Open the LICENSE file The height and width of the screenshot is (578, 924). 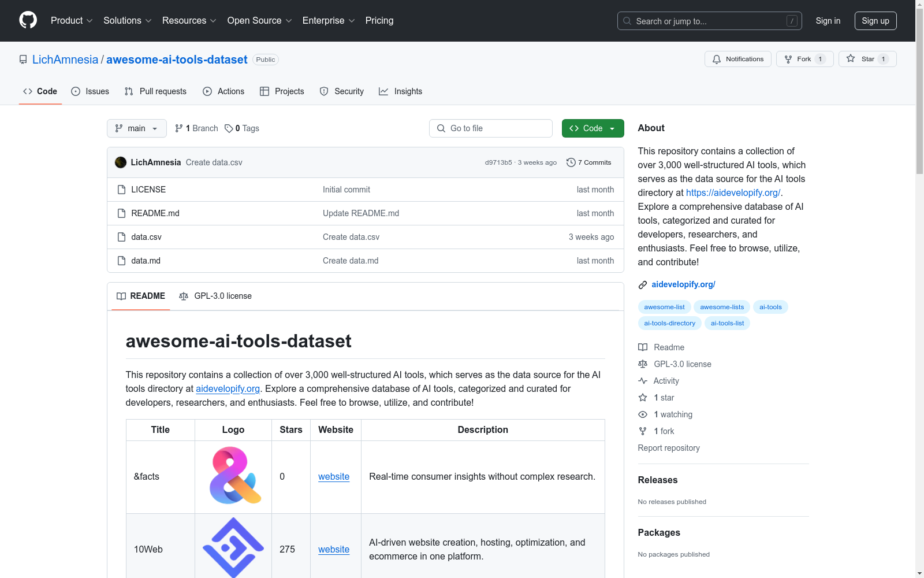click(x=148, y=190)
